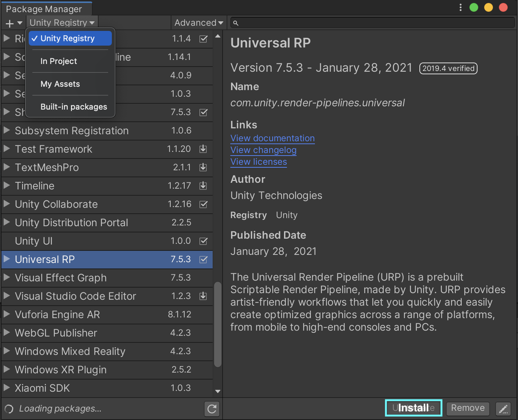
Task: Click the package search field
Action: coord(372,23)
